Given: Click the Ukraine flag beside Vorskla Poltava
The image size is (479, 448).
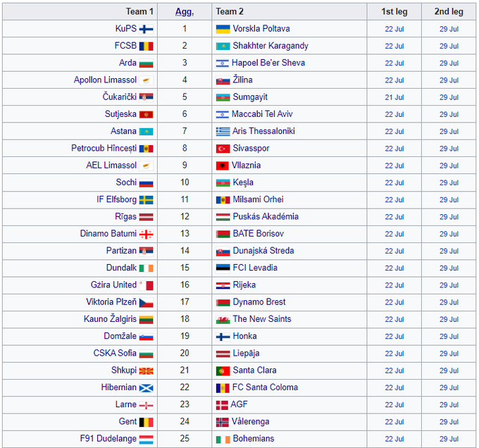Looking at the screenshot, I should pyautogui.click(x=223, y=29).
